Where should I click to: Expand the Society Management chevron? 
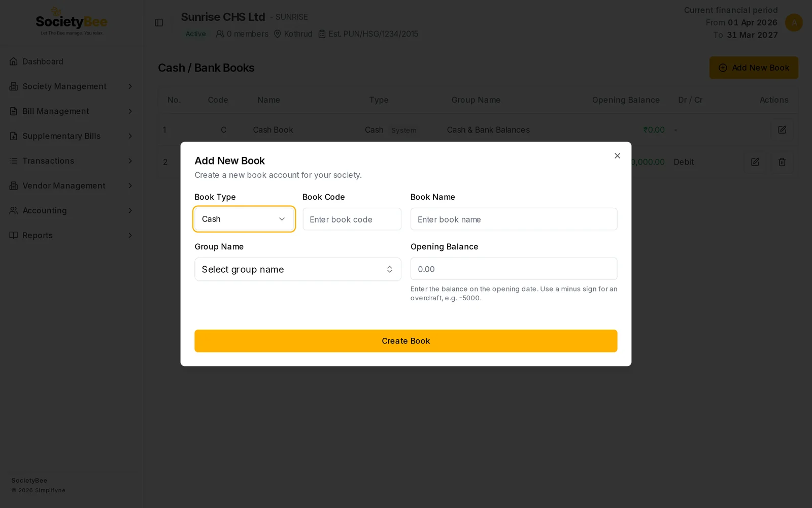(130, 86)
